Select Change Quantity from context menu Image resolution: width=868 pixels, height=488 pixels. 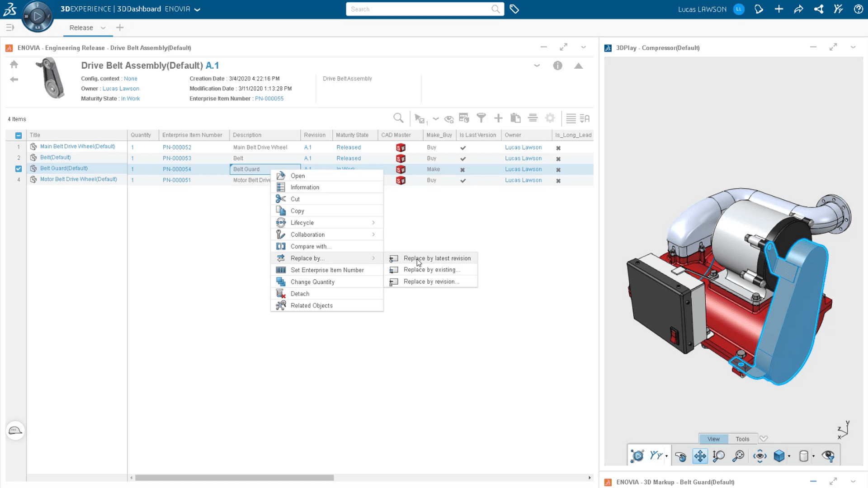[312, 282]
